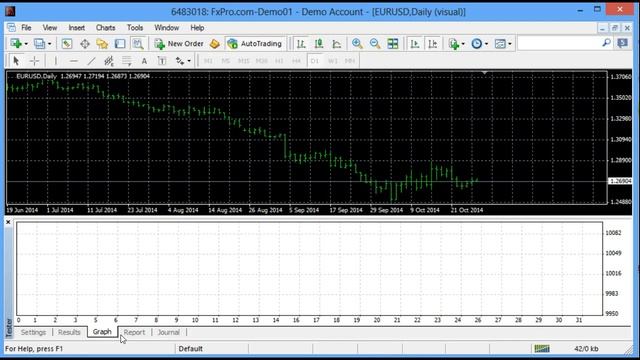The width and height of the screenshot is (640, 360).
Task: Open the Profiles icon
Action: click(x=39, y=44)
